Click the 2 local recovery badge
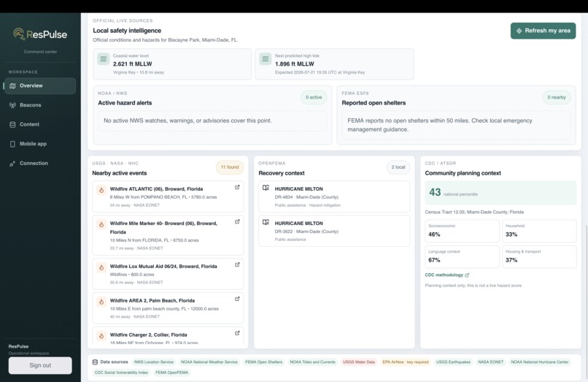588x382 pixels. coord(398,167)
